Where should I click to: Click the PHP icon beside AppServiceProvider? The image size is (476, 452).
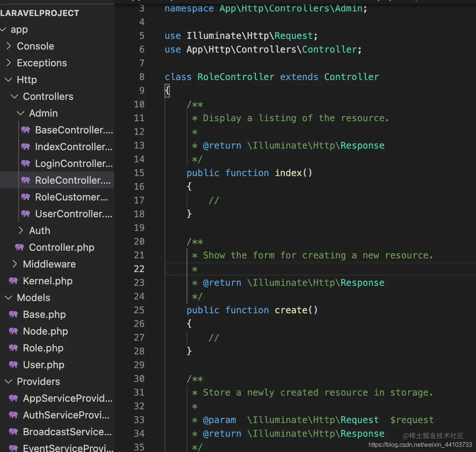(x=13, y=398)
